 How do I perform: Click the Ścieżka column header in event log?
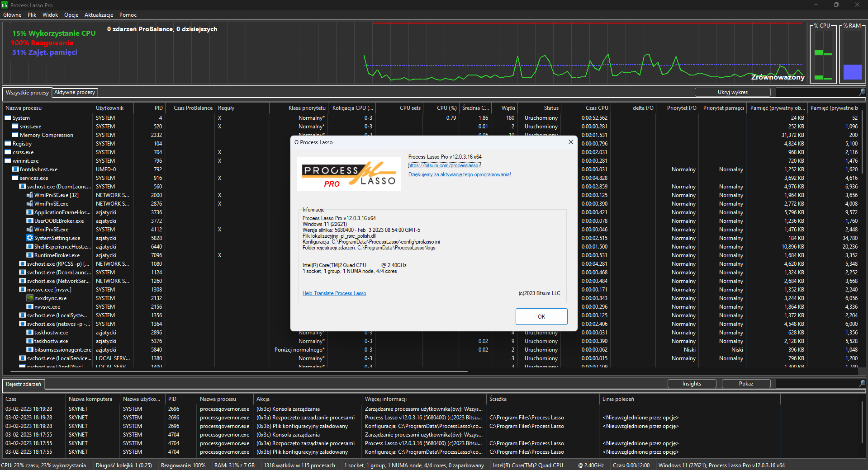pos(543,399)
